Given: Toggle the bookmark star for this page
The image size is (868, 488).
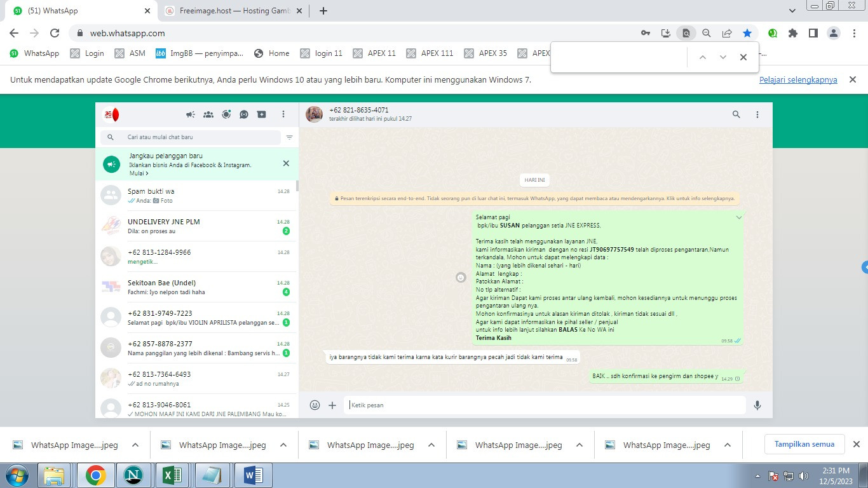Looking at the screenshot, I should 747,33.
